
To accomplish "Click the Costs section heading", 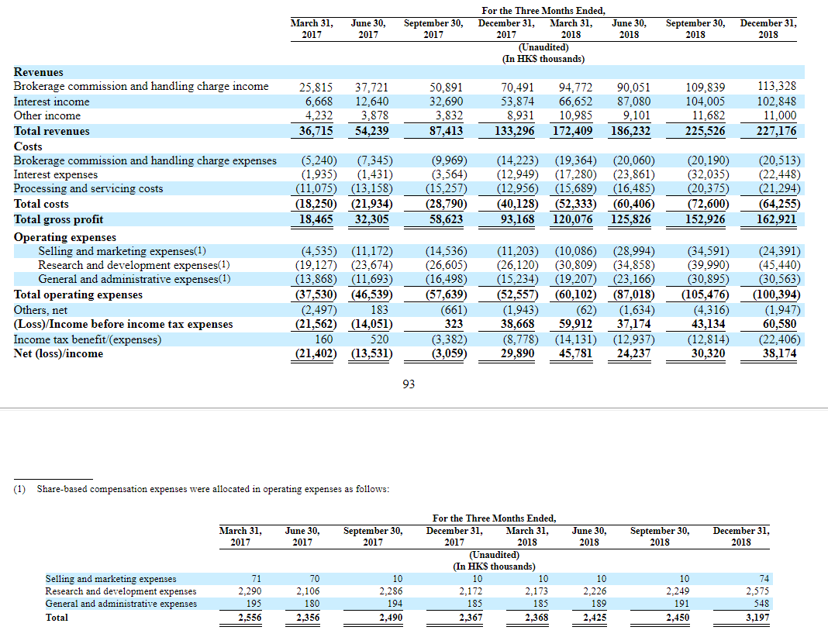I will click(x=28, y=146).
